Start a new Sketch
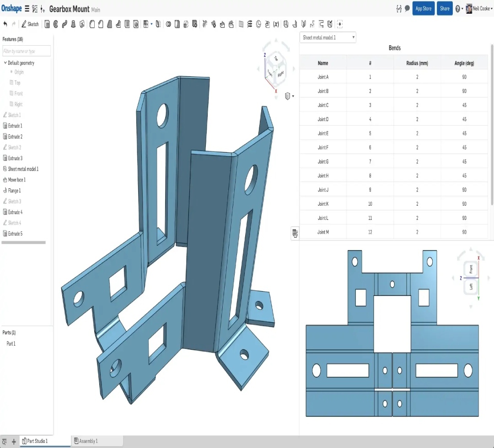494x448 pixels. [x=30, y=24]
